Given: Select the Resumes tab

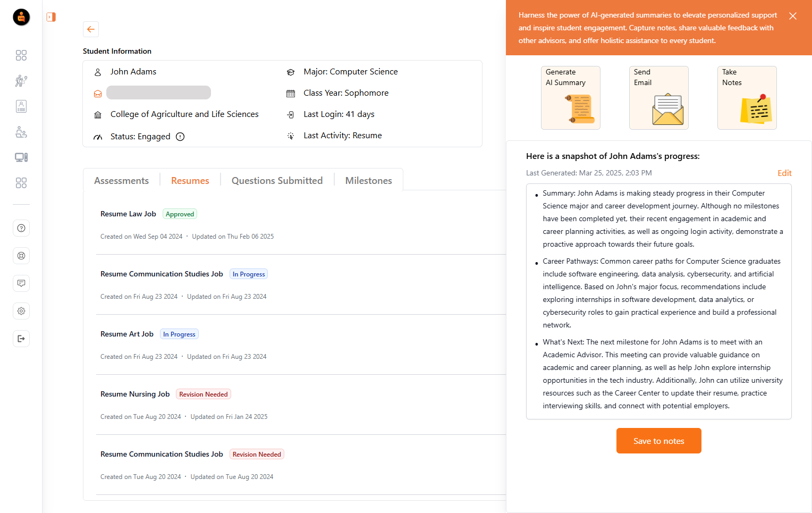Looking at the screenshot, I should click(190, 181).
